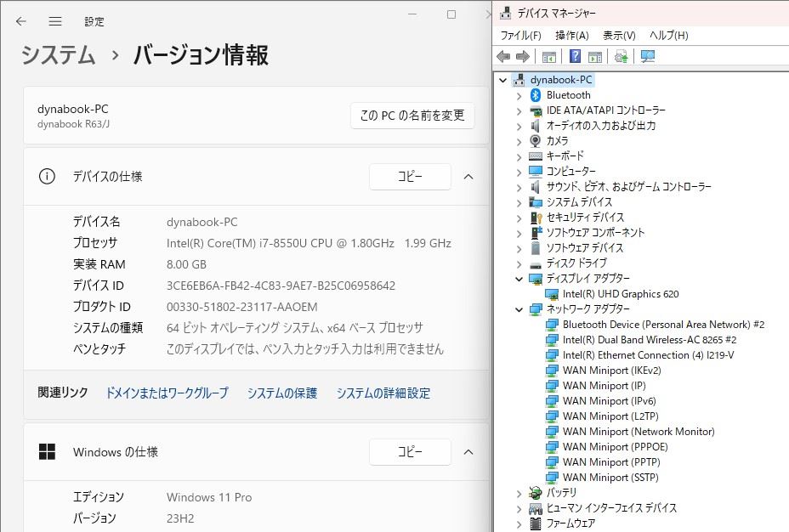The height and width of the screenshot is (532, 789).
Task: Open the 表示(V) menu
Action: [620, 35]
